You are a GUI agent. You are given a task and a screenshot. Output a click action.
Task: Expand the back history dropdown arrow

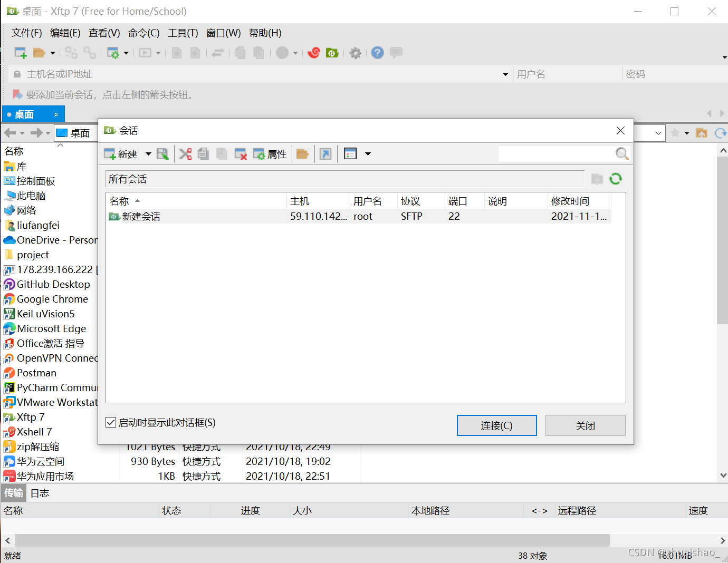(22, 133)
